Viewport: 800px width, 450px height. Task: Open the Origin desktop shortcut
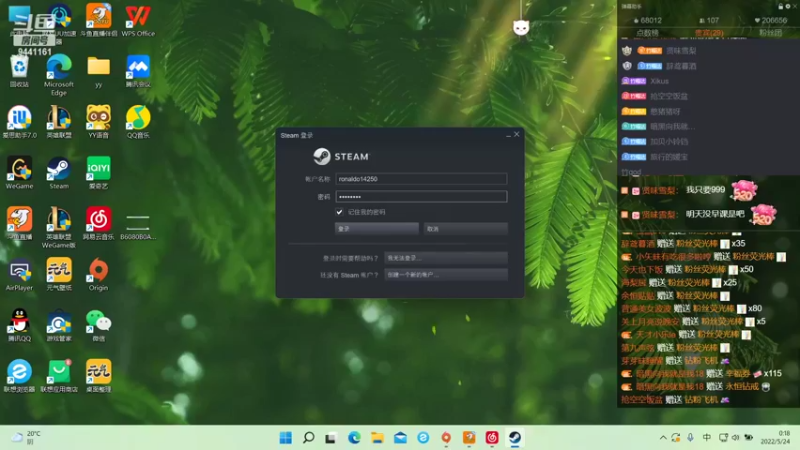tap(98, 274)
